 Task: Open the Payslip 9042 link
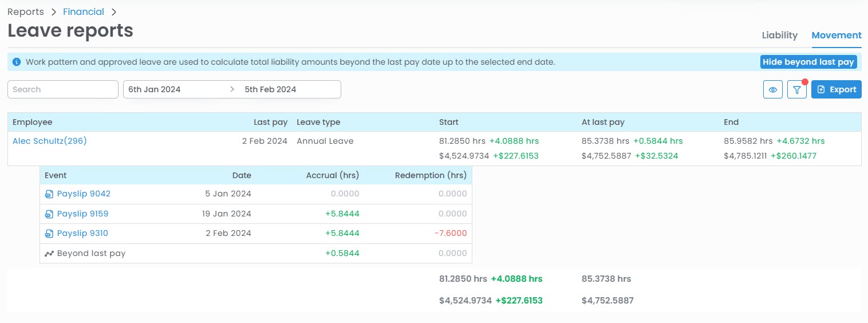pyautogui.click(x=84, y=194)
